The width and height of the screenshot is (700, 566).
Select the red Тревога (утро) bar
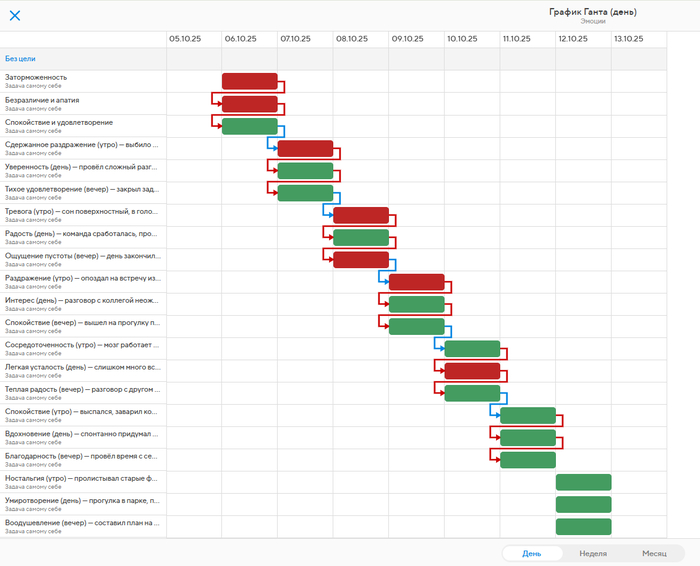[360, 215]
